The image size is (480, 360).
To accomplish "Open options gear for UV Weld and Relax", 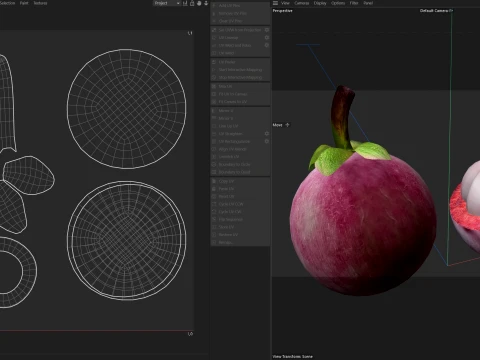I will tap(267, 45).
